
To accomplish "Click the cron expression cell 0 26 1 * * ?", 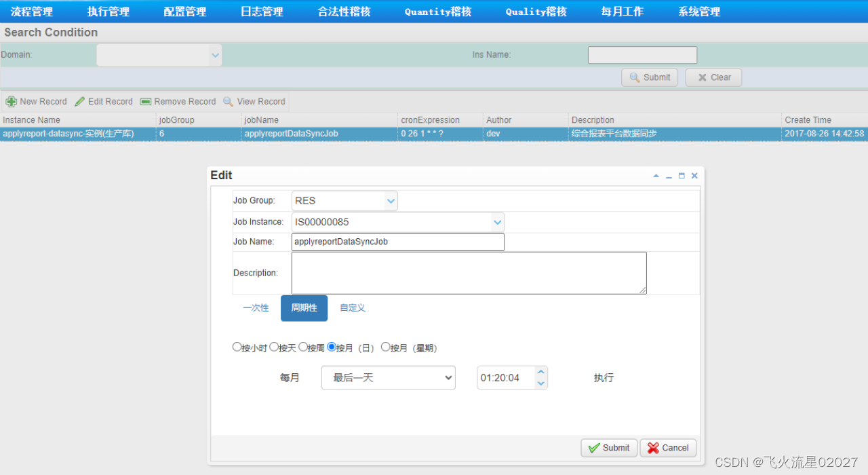I will [x=441, y=134].
